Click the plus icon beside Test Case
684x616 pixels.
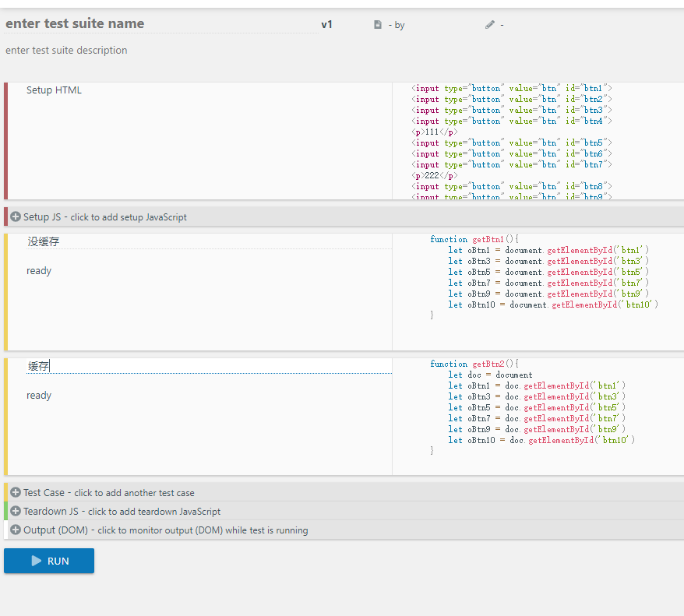[x=16, y=493]
